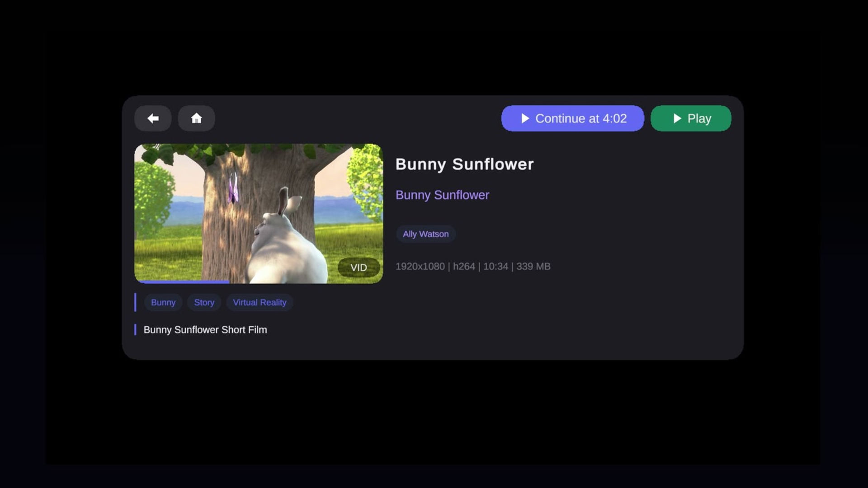Resume video with Continue at 4:02
The height and width of the screenshot is (488, 868).
572,118
